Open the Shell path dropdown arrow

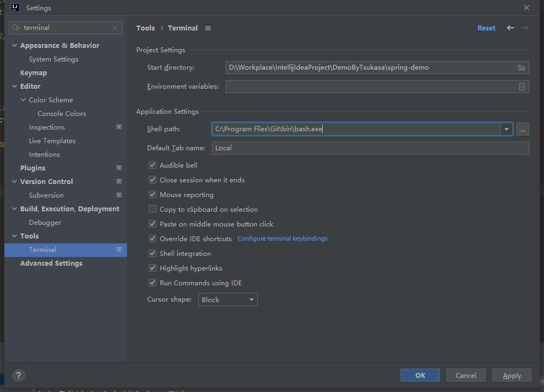pos(506,129)
